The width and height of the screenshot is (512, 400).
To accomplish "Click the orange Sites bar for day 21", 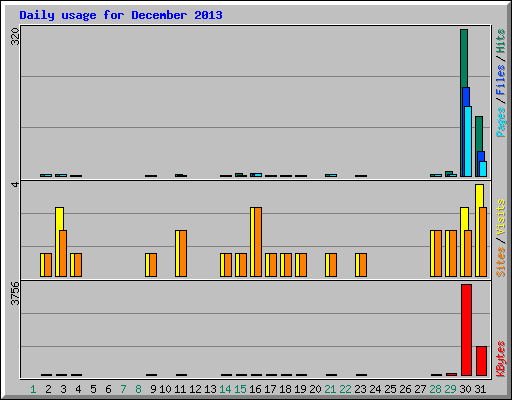I will (333, 265).
